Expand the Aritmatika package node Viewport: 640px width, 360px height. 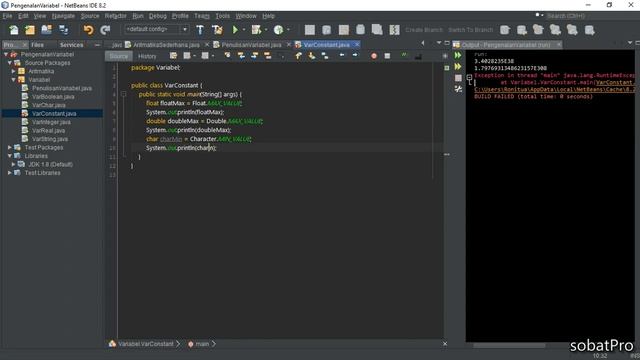[x=13, y=71]
